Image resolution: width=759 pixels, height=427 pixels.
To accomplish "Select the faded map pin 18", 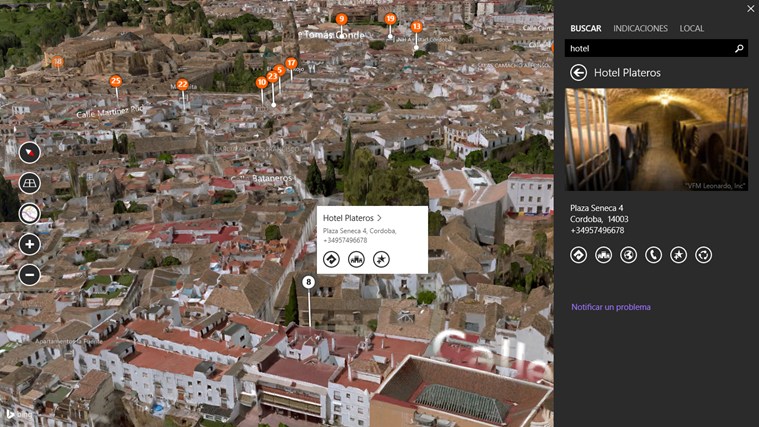I will coord(58,62).
